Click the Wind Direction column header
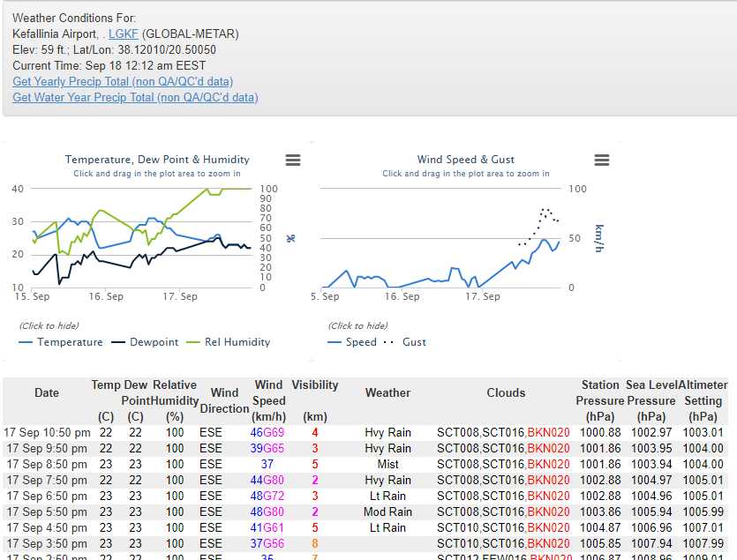 [224, 400]
